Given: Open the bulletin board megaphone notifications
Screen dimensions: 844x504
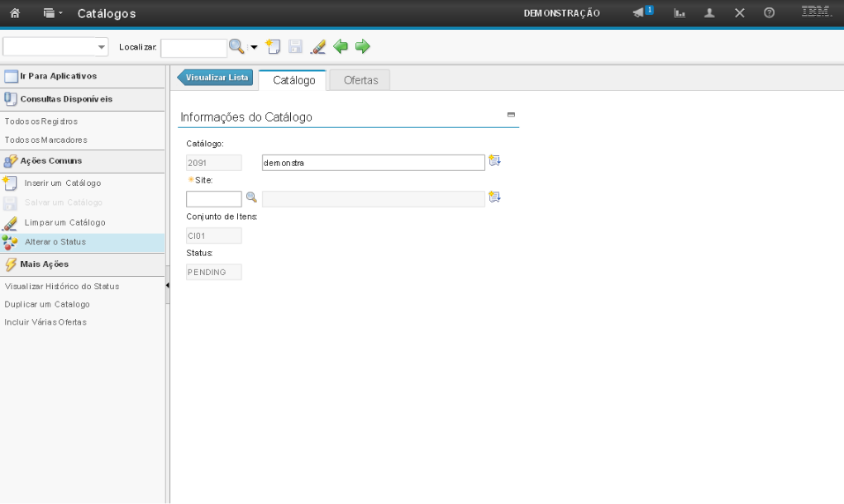Looking at the screenshot, I should 642,12.
